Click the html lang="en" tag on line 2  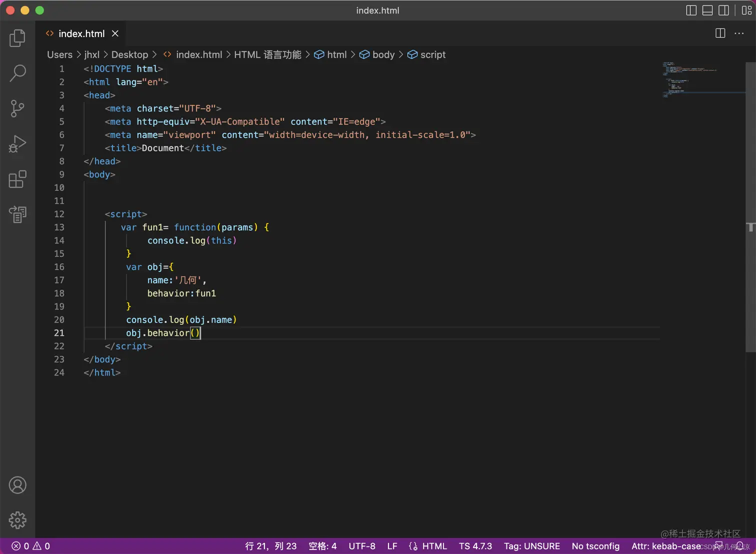[x=126, y=82]
